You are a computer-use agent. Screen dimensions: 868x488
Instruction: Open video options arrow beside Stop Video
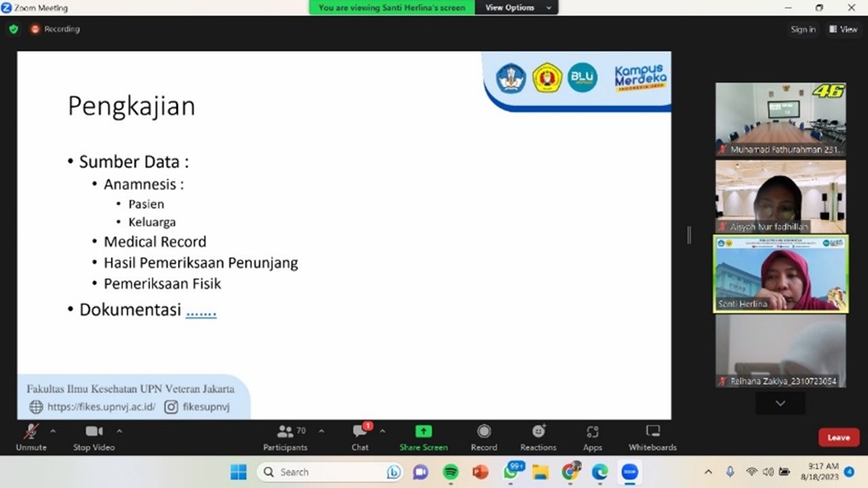click(x=119, y=431)
